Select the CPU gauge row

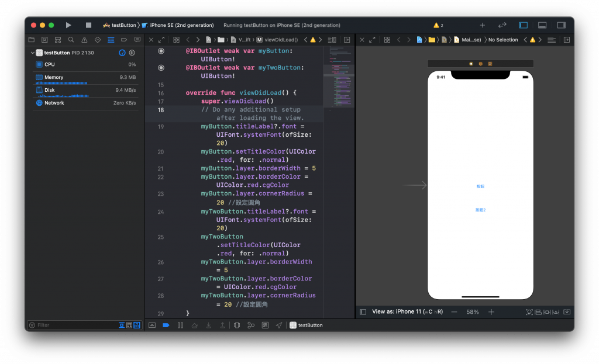[x=85, y=64]
